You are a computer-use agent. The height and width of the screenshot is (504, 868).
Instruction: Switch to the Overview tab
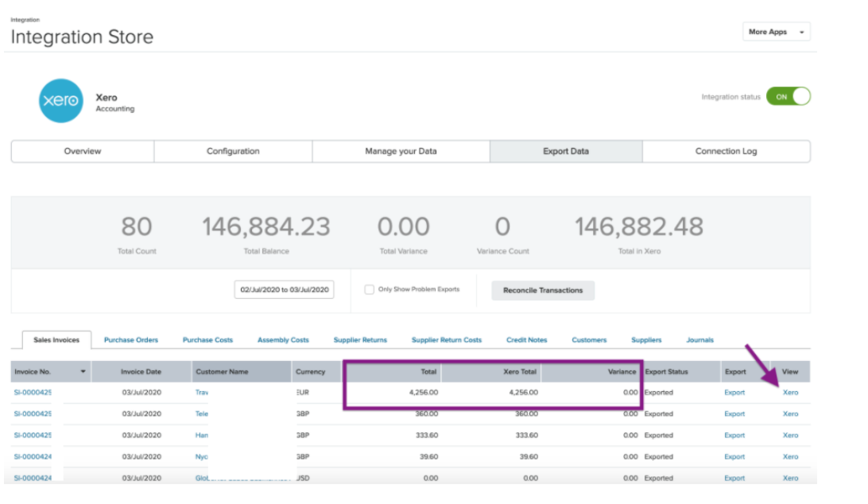[83, 151]
